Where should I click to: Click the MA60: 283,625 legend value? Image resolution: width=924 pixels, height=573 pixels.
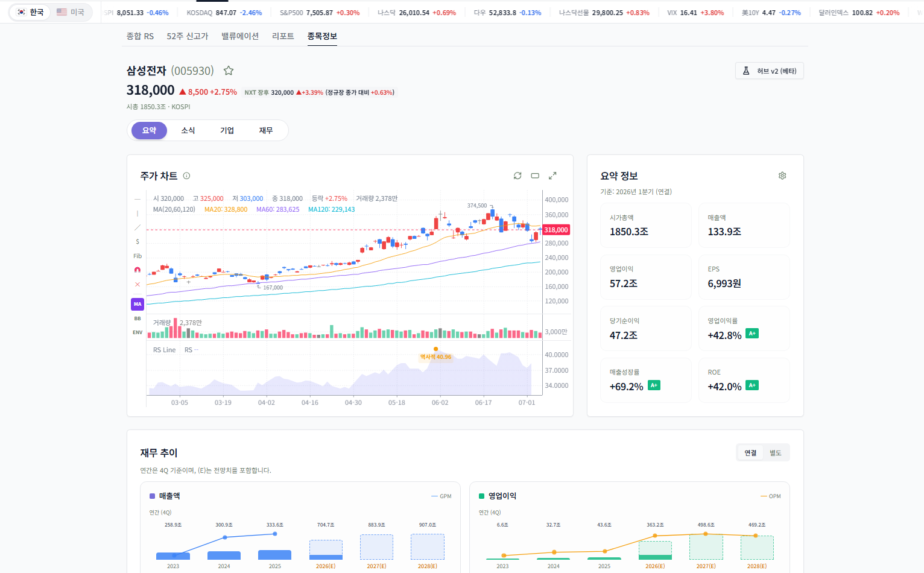(x=277, y=209)
